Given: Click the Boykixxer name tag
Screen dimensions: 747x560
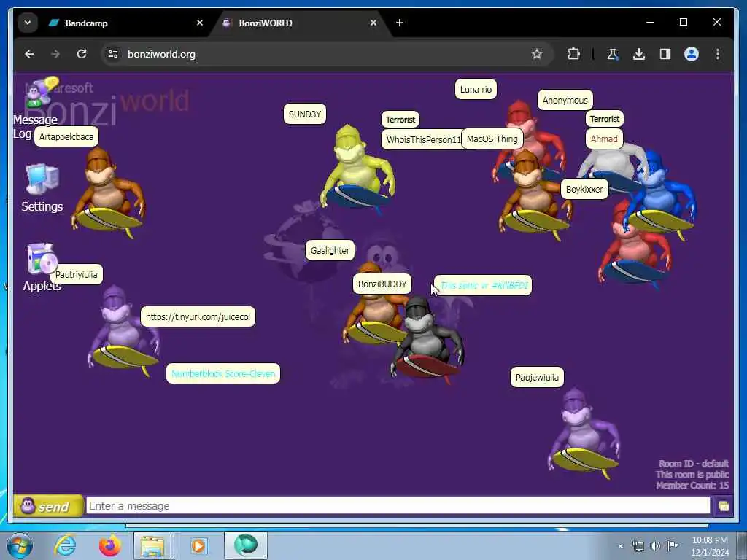Looking at the screenshot, I should [584, 189].
